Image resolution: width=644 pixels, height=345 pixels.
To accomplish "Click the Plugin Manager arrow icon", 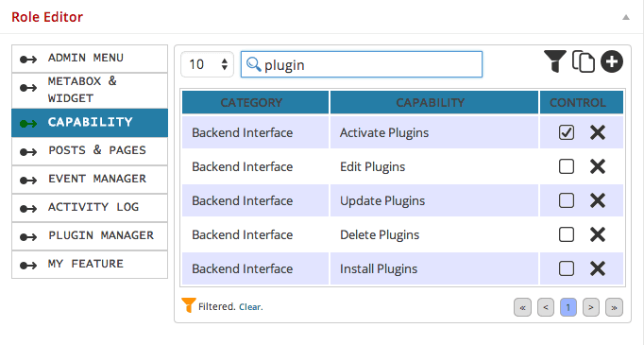I will [28, 237].
